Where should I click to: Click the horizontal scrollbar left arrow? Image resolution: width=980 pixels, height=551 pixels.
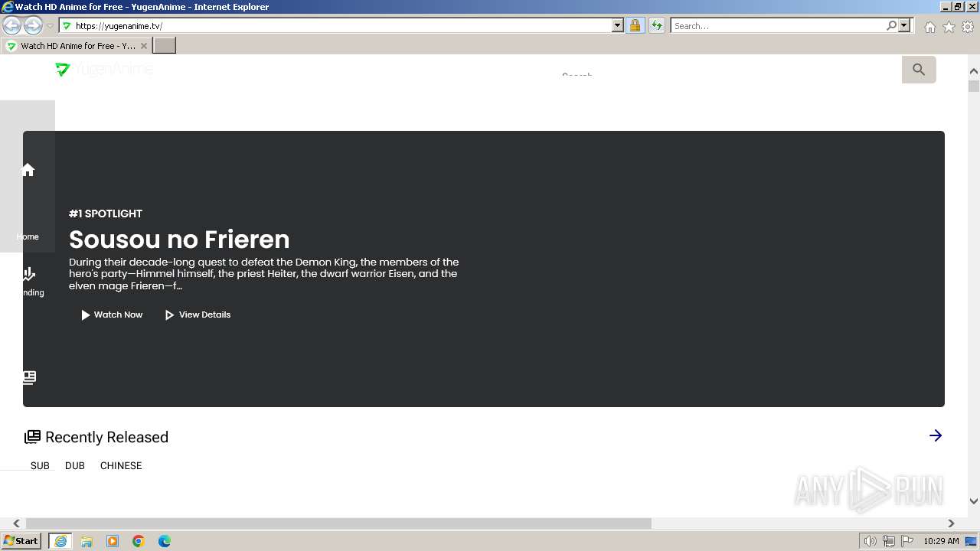16,523
